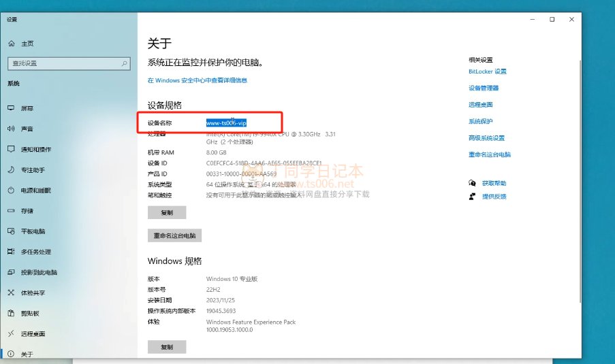
Task: Click inside the 查找设置 search field
Action: pos(61,63)
